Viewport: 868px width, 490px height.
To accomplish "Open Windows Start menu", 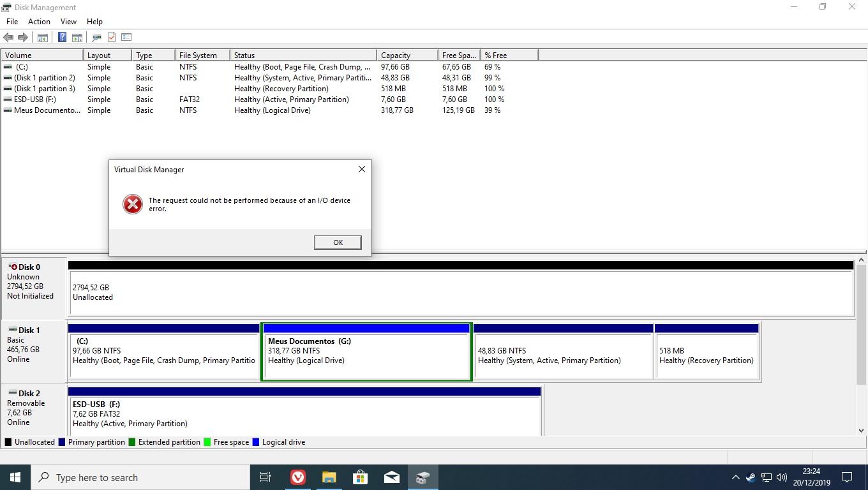I will pyautogui.click(x=15, y=477).
